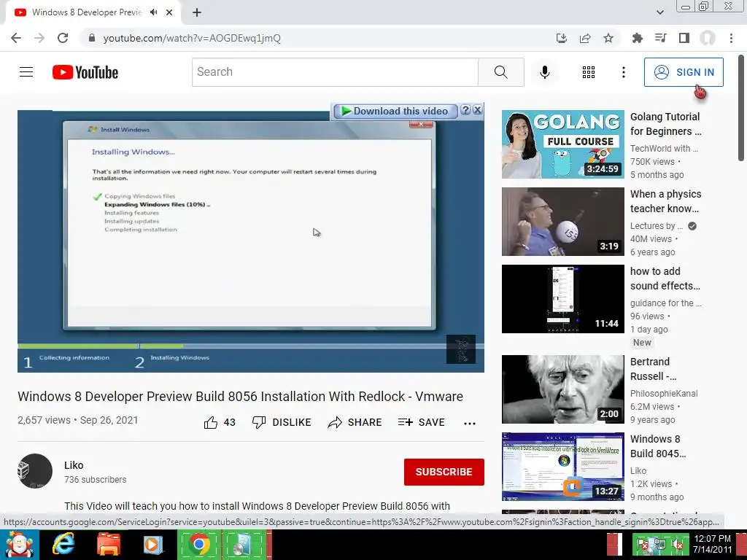Click the SHARE button
747x560 pixels.
click(x=355, y=422)
